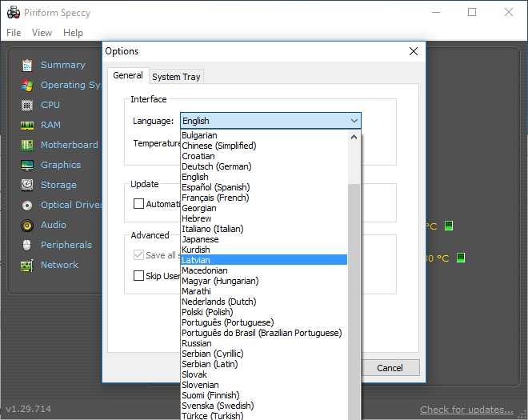Select Russian from the language list
Screen dimensions: 528x420
[x=264, y=343]
